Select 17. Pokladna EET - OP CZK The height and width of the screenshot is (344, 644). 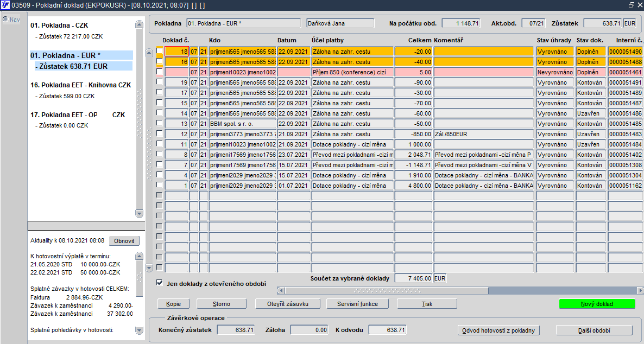point(78,115)
